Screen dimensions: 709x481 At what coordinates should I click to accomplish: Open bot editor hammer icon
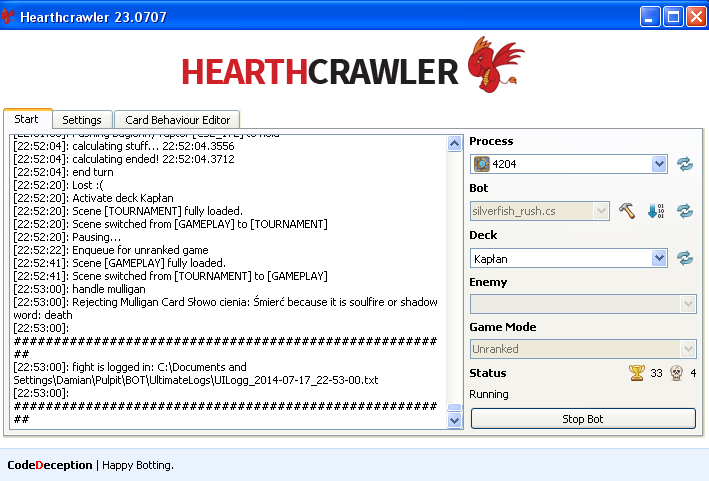click(x=627, y=211)
